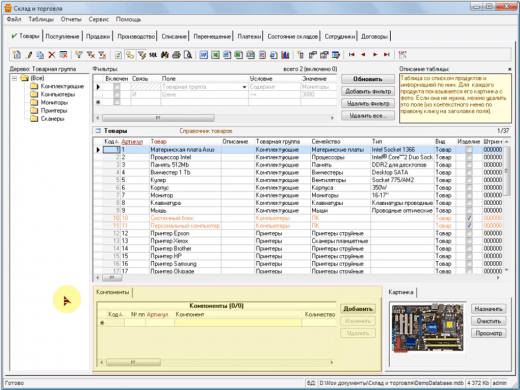
Task: Open the bar chart icon
Action: (x=285, y=55)
